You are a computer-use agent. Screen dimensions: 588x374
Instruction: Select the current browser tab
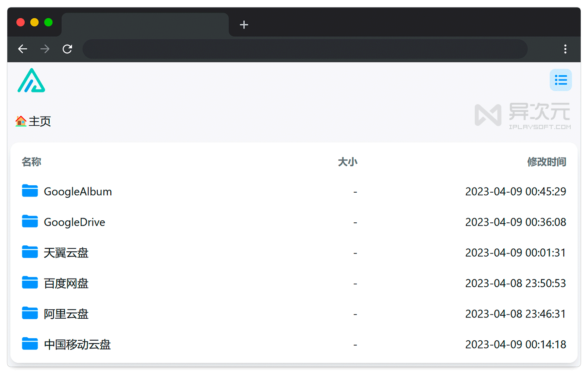[x=145, y=25]
